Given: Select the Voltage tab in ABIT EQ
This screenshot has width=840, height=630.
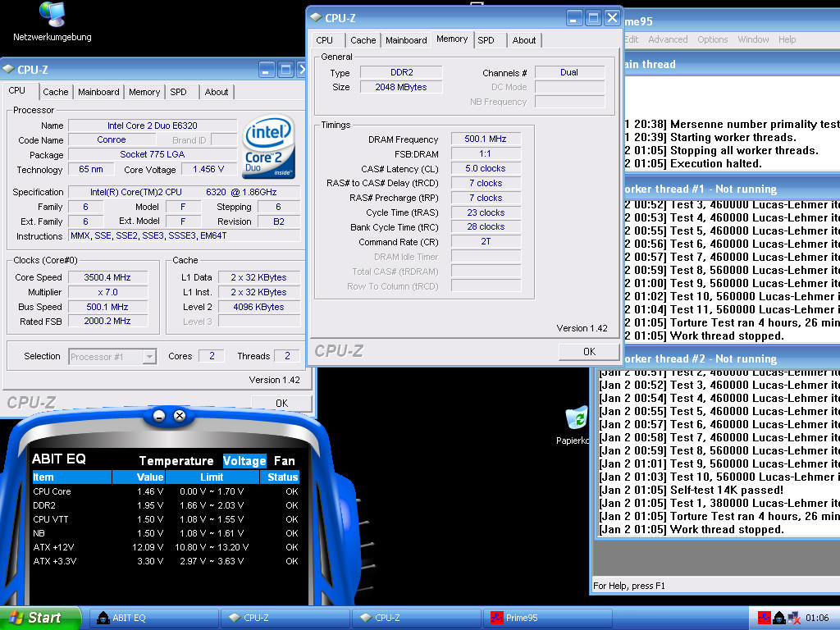Looking at the screenshot, I should [244, 461].
